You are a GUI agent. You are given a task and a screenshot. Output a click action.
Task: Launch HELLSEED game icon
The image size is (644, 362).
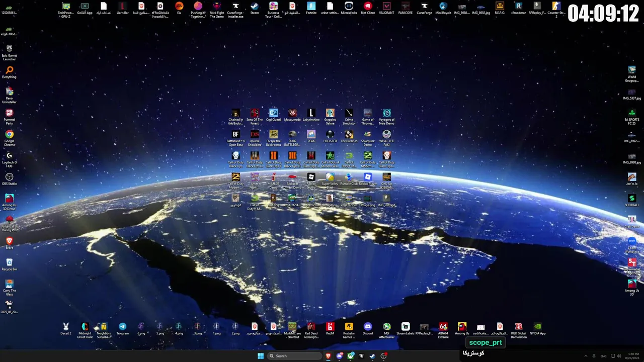coord(330,137)
